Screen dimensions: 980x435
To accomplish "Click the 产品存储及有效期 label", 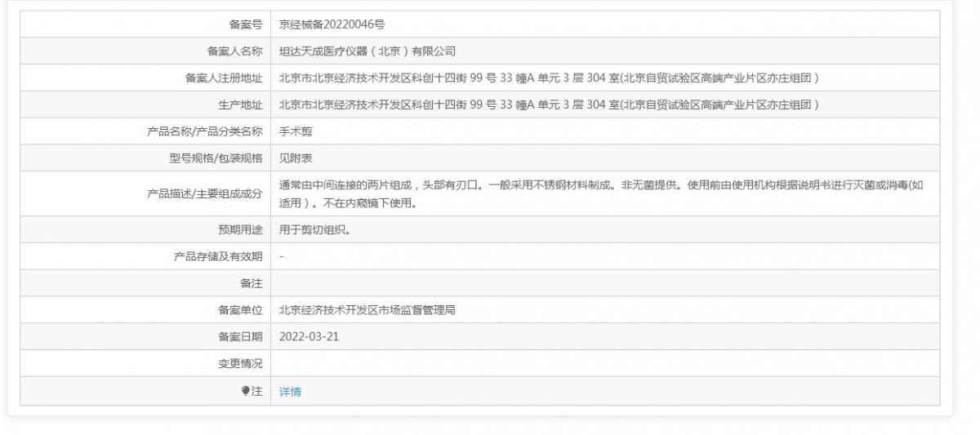I will [x=218, y=256].
